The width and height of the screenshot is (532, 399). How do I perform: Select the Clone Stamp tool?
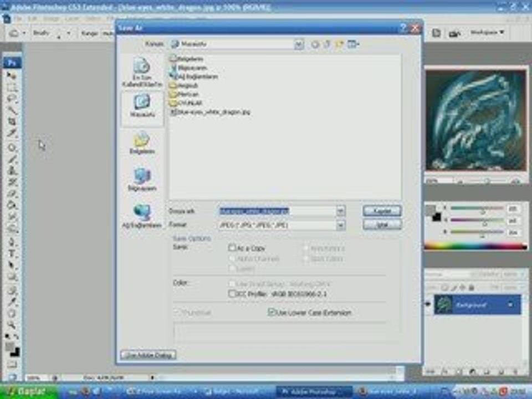tap(12, 170)
